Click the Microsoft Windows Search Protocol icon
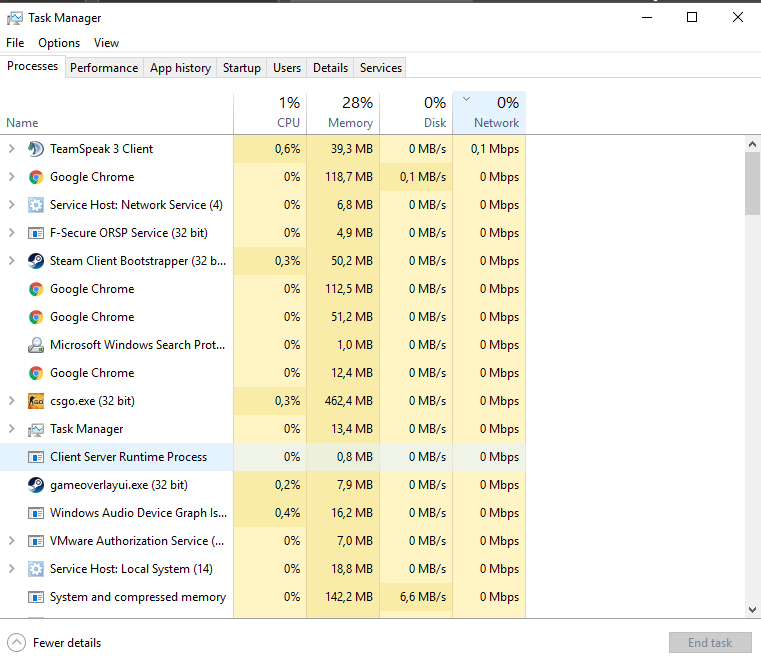The width and height of the screenshot is (761, 665). coord(35,345)
